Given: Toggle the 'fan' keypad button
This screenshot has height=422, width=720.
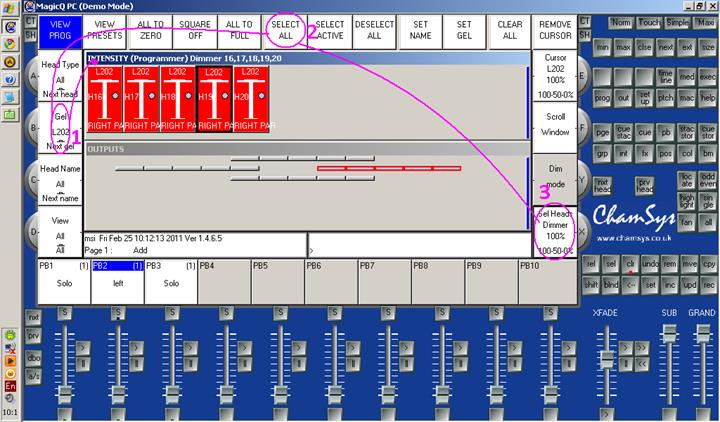Looking at the screenshot, I should pos(686,222).
